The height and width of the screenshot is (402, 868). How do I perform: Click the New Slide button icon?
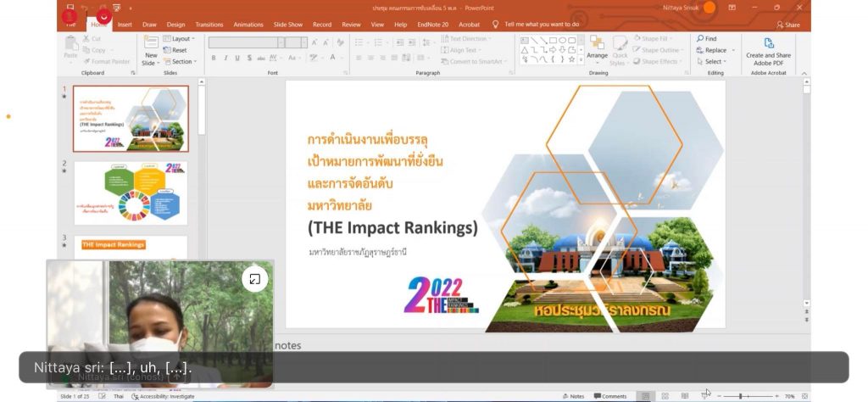pos(151,42)
